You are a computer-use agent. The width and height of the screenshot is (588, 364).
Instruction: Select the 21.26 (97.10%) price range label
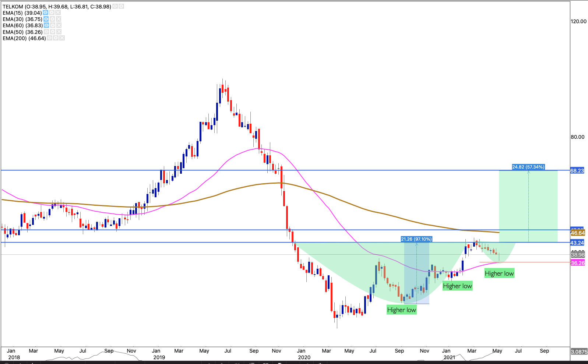416,239
